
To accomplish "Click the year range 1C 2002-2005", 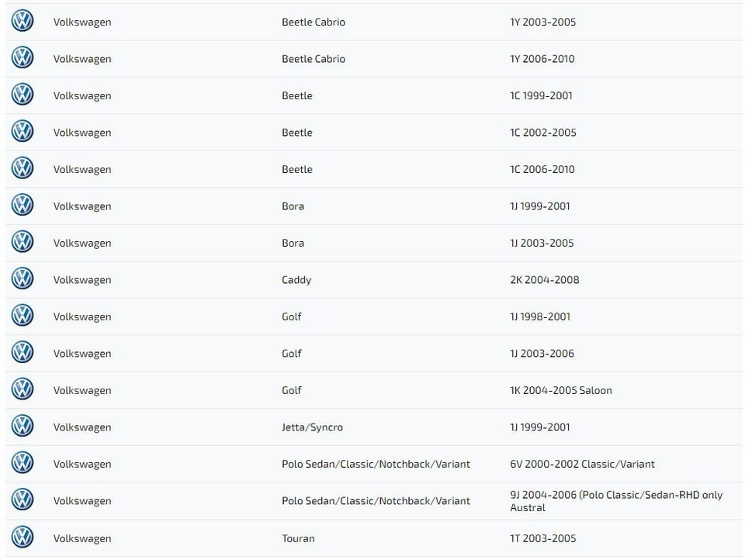I will coord(542,133).
